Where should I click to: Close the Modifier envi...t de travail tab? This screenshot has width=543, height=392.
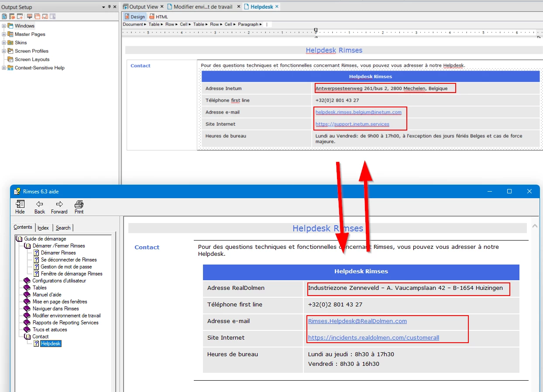(238, 7)
